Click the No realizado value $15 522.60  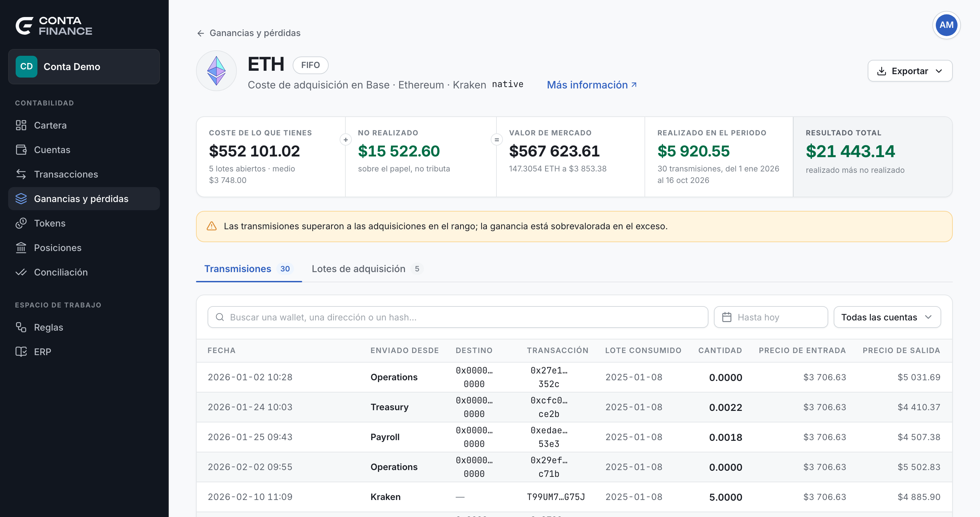pos(399,151)
